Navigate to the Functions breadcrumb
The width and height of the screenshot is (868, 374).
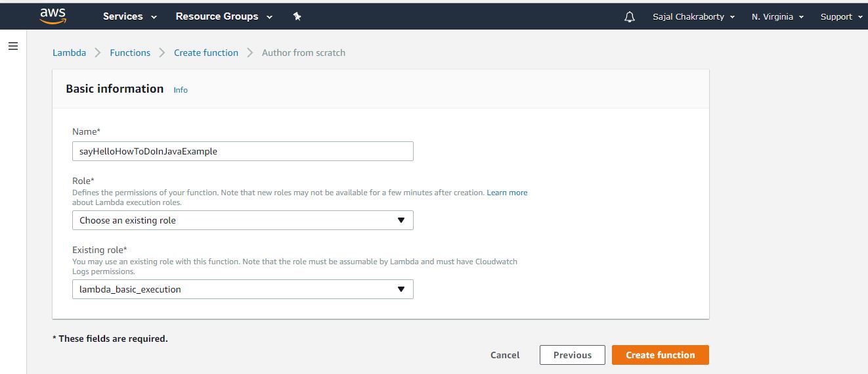point(130,53)
